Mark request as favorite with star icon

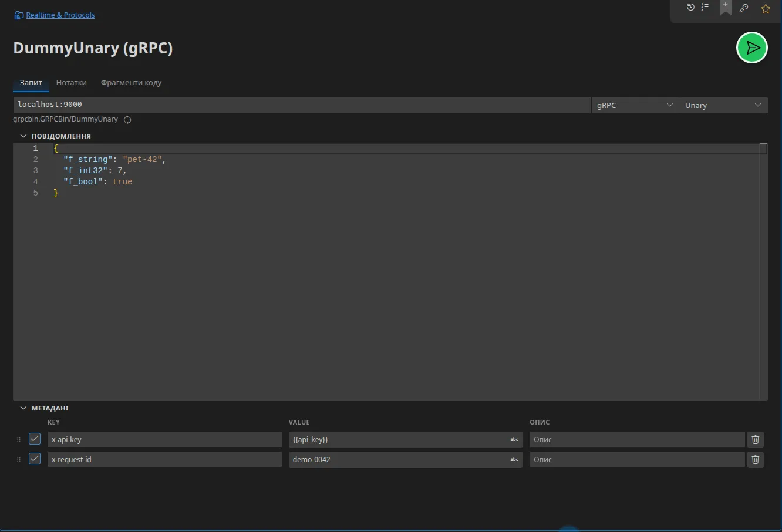click(x=766, y=8)
